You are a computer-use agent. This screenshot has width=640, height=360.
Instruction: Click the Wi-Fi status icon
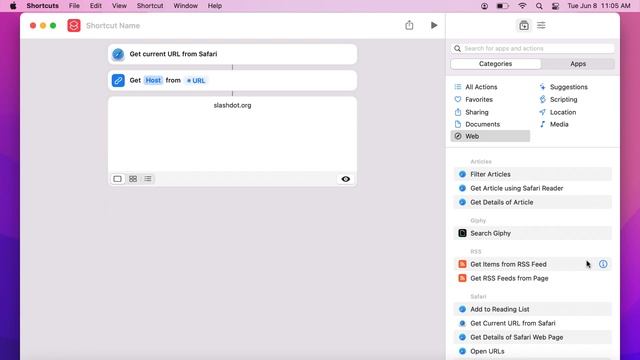pos(522,6)
